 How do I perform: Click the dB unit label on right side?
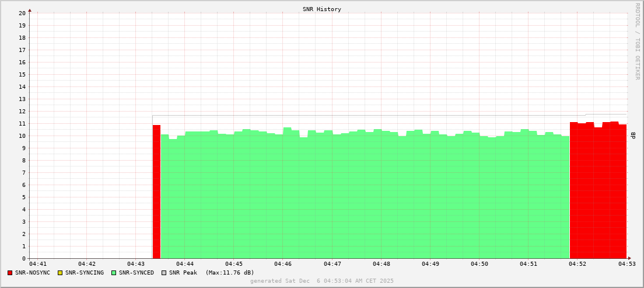[x=633, y=136]
